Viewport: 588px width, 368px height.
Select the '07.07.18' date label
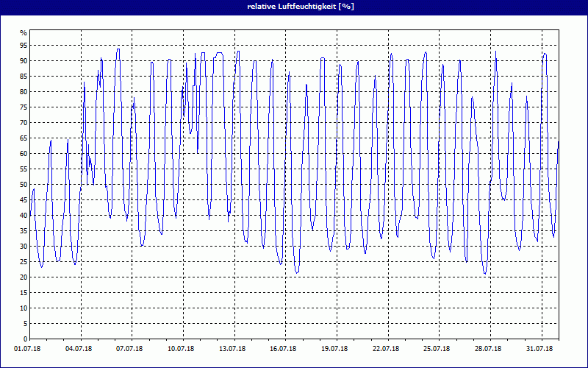[x=129, y=349]
